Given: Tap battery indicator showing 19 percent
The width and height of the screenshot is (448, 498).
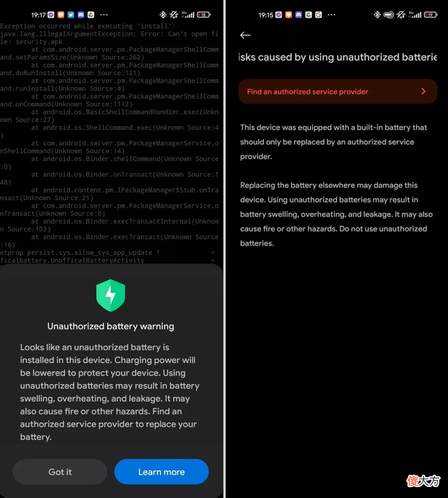Looking at the screenshot, I should pyautogui.click(x=431, y=14).
